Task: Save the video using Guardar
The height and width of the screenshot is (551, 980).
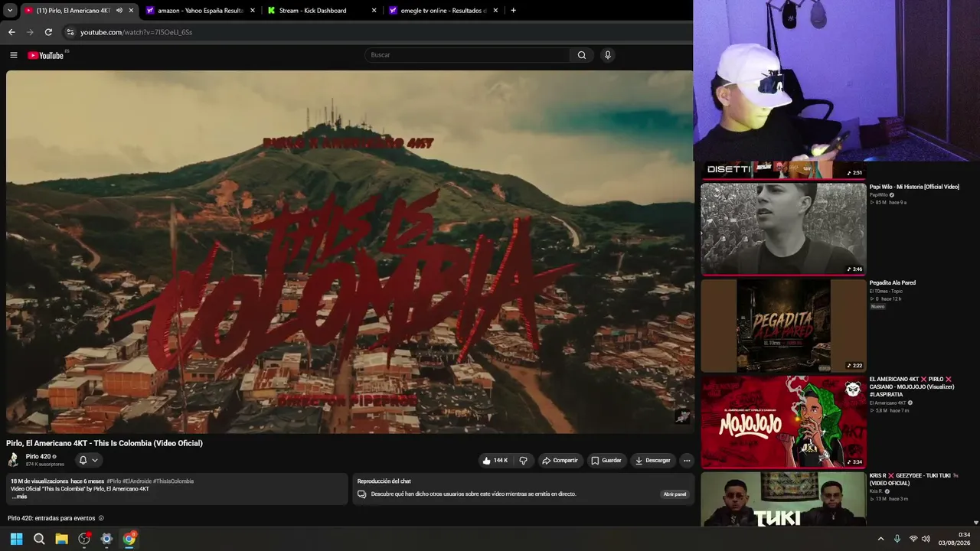Action: pos(606,461)
